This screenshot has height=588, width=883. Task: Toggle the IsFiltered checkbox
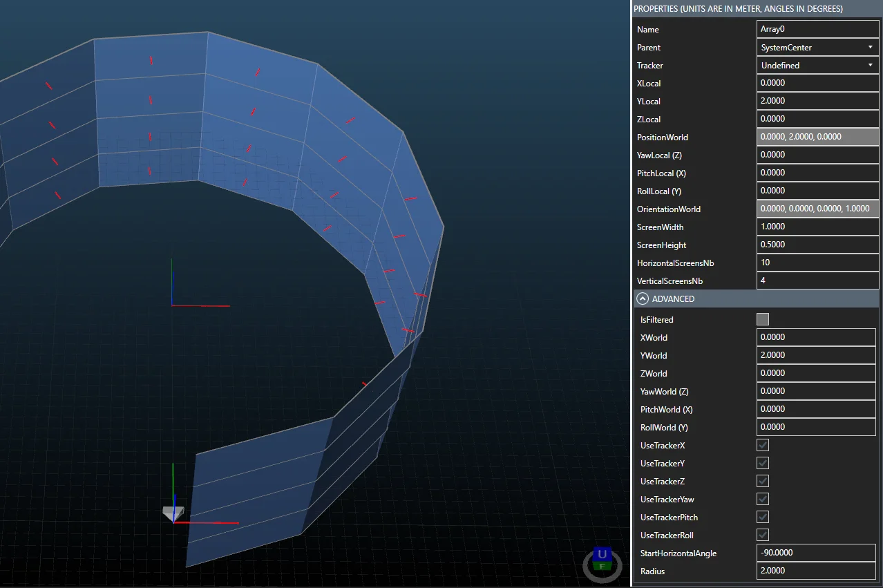click(x=763, y=319)
